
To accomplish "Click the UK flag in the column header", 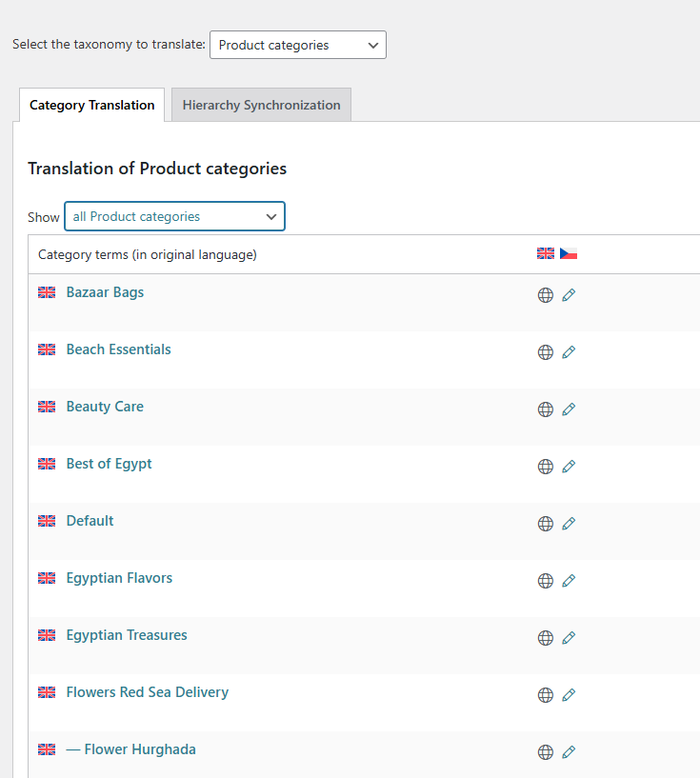I will point(546,254).
